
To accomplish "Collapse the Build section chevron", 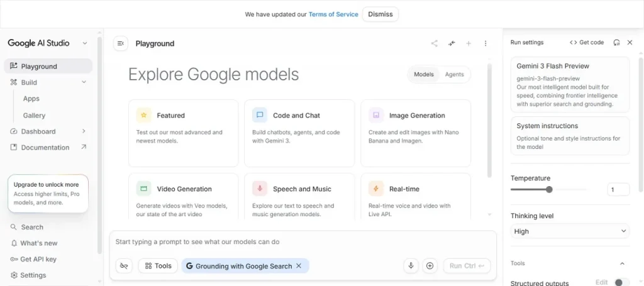I will 84,82.
